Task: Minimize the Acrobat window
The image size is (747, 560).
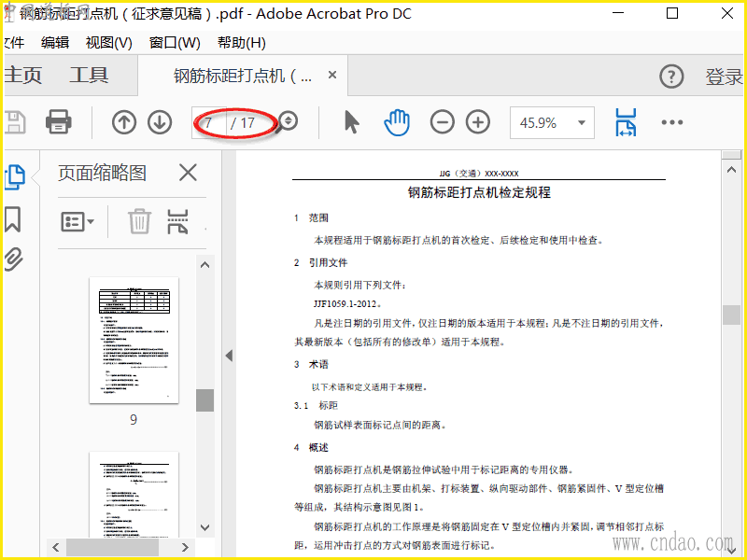Action: tap(618, 13)
